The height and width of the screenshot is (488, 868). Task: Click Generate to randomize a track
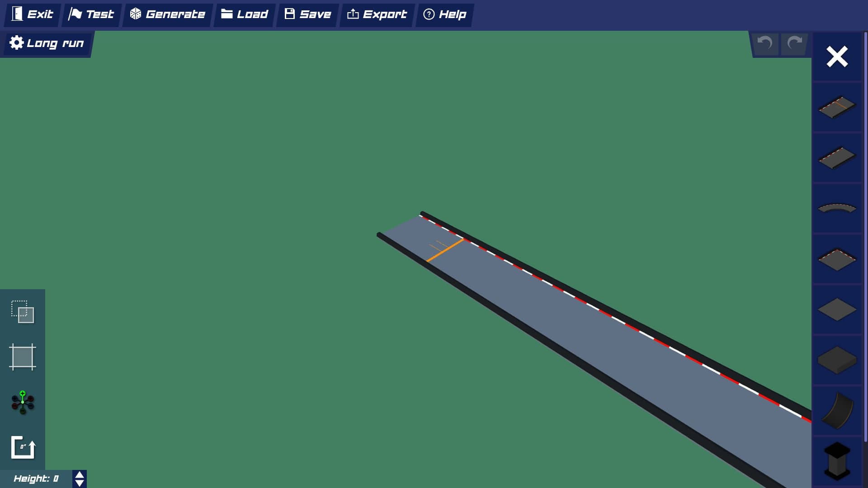click(x=168, y=14)
